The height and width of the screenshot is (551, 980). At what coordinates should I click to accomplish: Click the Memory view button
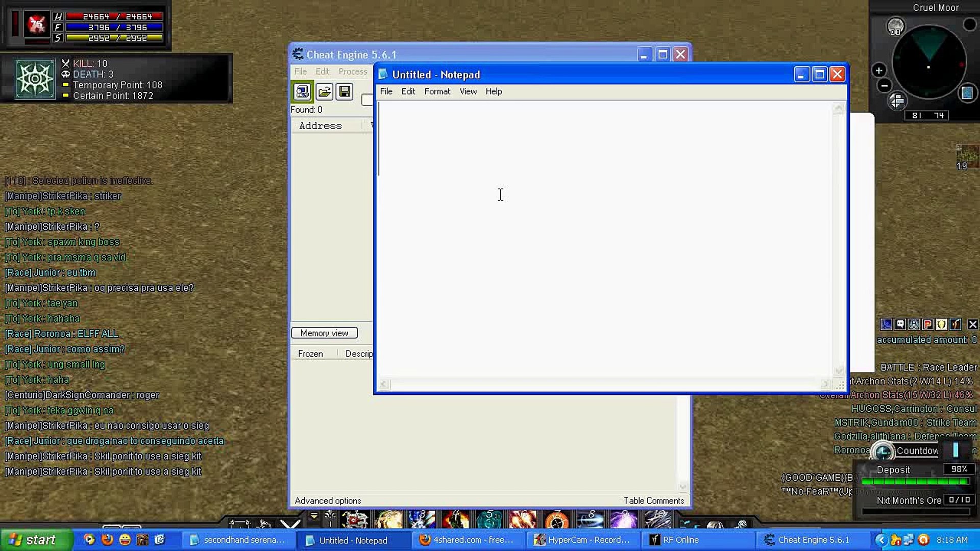pyautogui.click(x=324, y=333)
